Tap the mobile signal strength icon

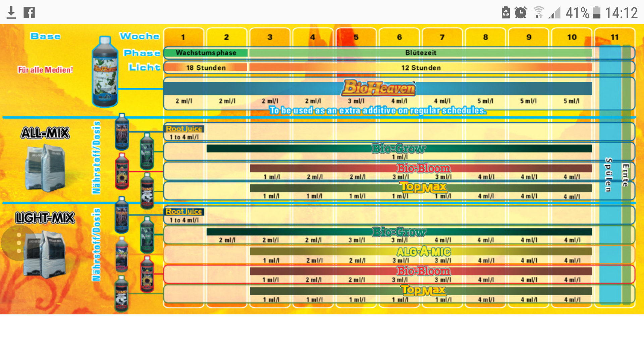click(x=555, y=13)
